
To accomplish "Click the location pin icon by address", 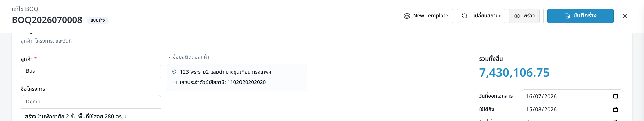I will (x=174, y=72).
